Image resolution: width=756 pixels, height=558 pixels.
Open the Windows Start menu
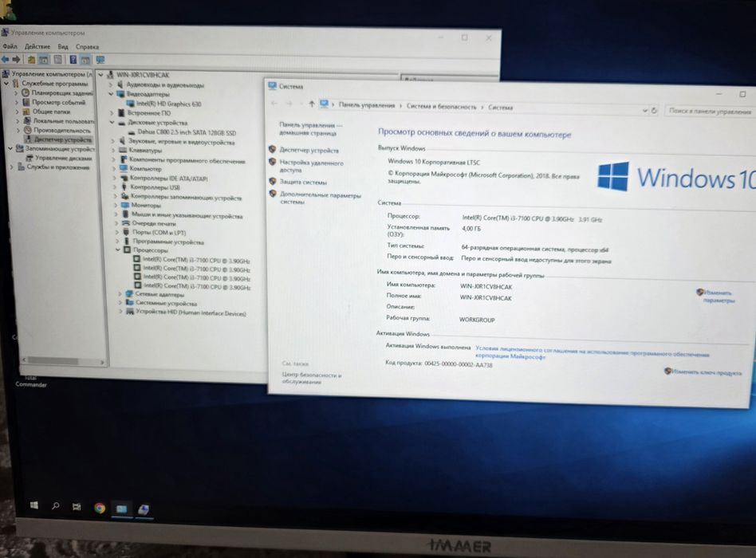(33, 505)
